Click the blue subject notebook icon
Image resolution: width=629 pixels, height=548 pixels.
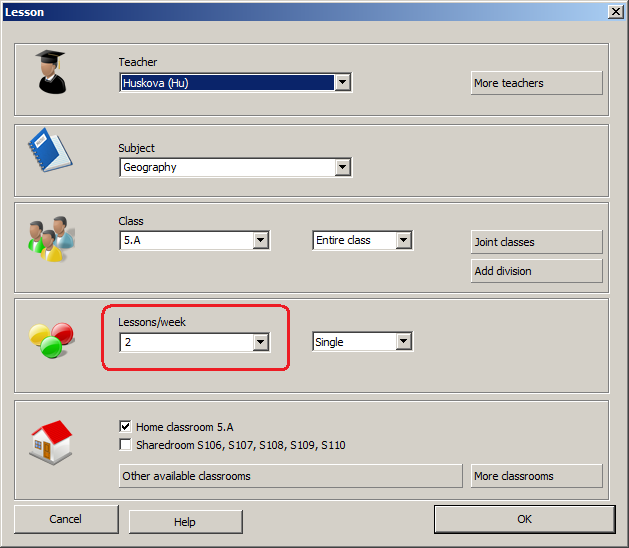(48, 150)
